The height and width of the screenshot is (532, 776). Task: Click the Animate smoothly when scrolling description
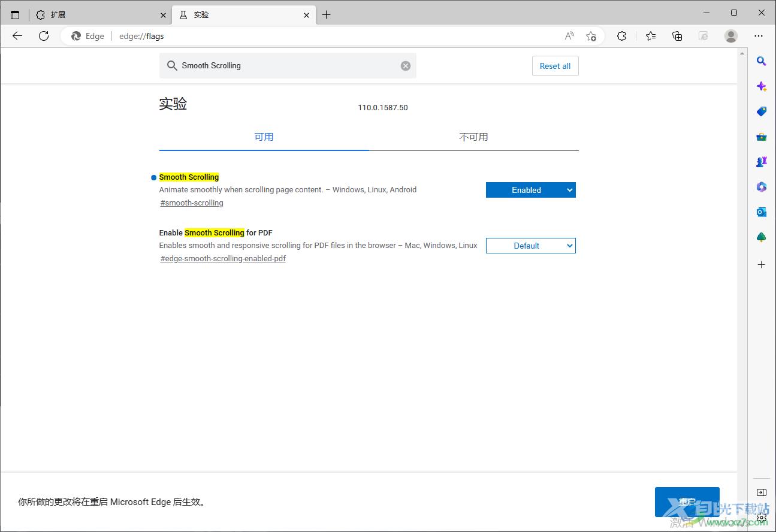pyautogui.click(x=288, y=190)
